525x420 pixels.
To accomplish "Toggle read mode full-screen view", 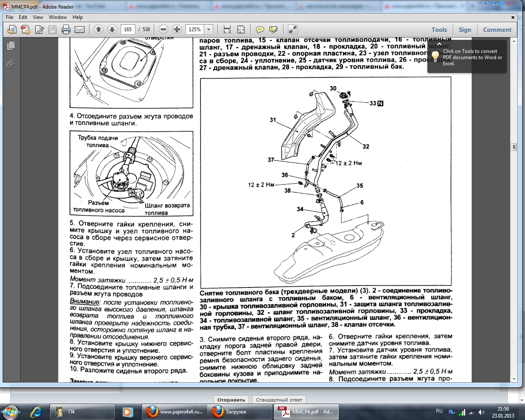I will click(292, 30).
